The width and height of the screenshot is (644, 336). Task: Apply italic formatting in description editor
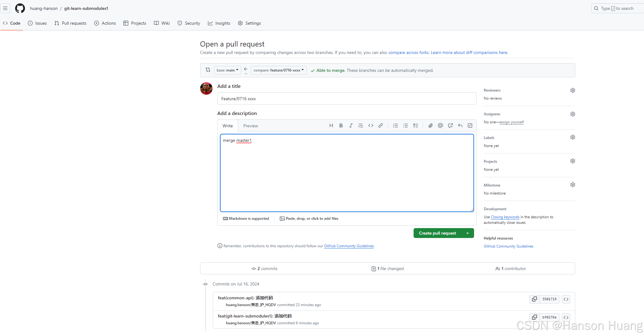351,125
